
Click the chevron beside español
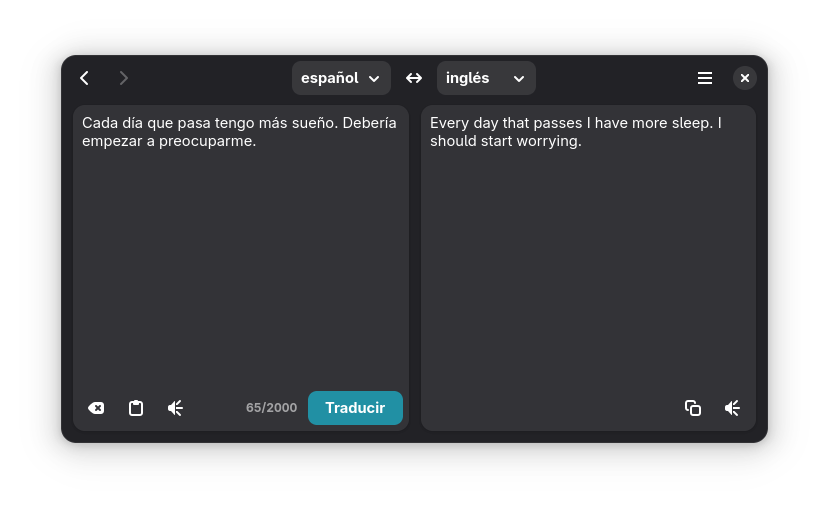coord(374,79)
